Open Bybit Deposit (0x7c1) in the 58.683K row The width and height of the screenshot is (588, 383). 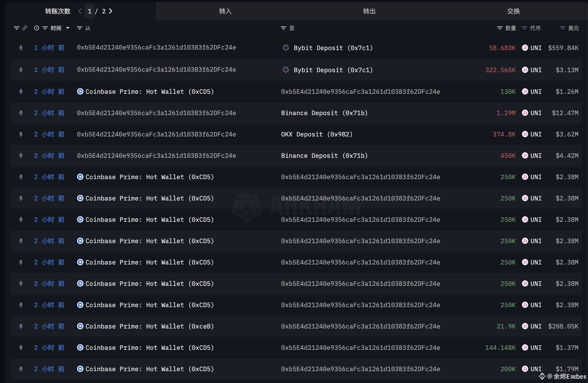(333, 48)
